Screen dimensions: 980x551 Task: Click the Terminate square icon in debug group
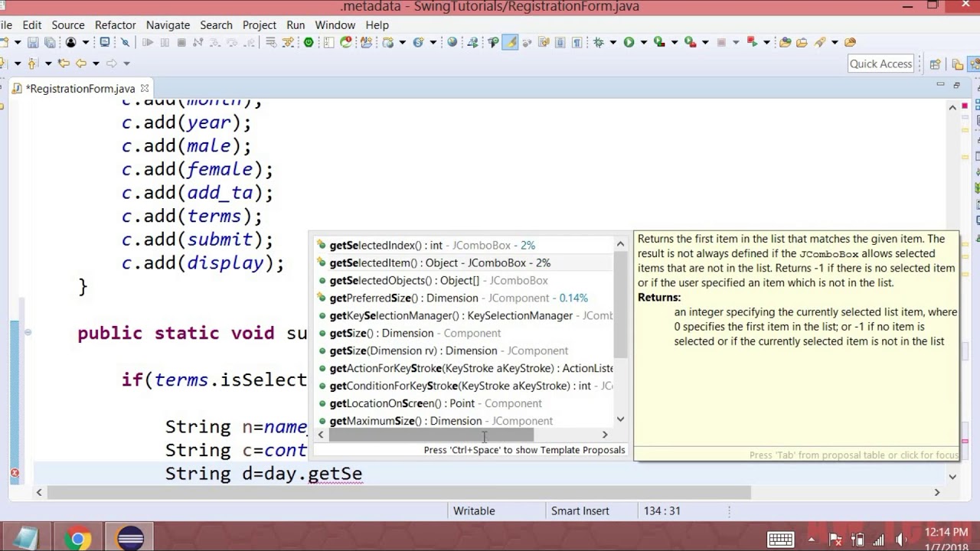pyautogui.click(x=181, y=42)
